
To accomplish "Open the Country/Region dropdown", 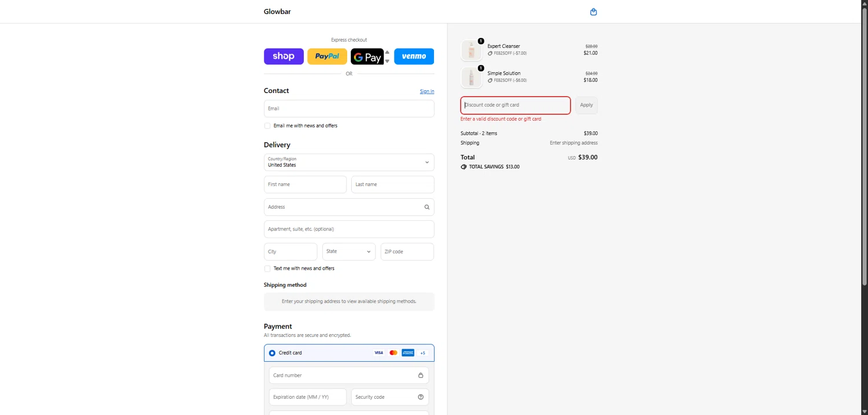I will click(x=349, y=162).
